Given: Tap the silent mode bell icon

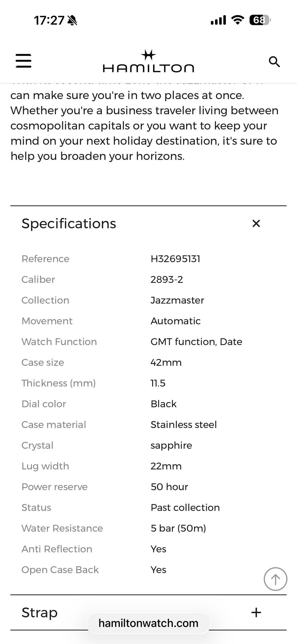Looking at the screenshot, I should click(72, 20).
